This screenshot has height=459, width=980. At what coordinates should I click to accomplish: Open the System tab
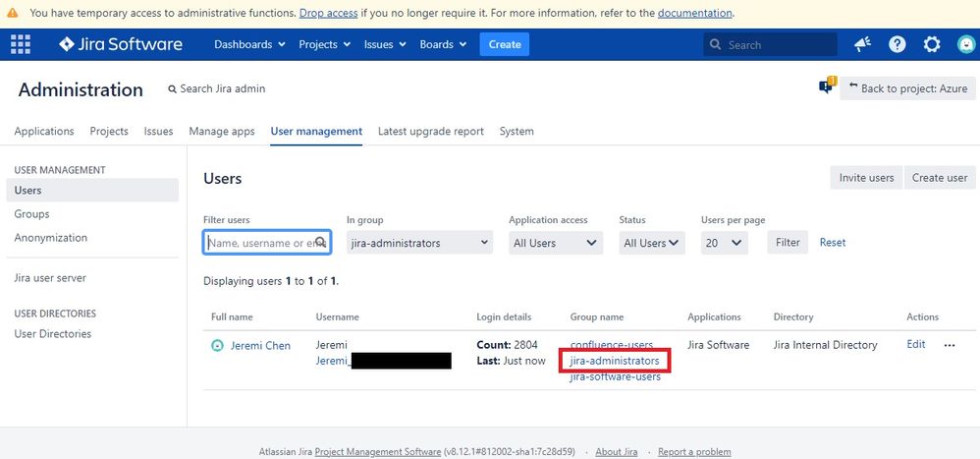[517, 132]
